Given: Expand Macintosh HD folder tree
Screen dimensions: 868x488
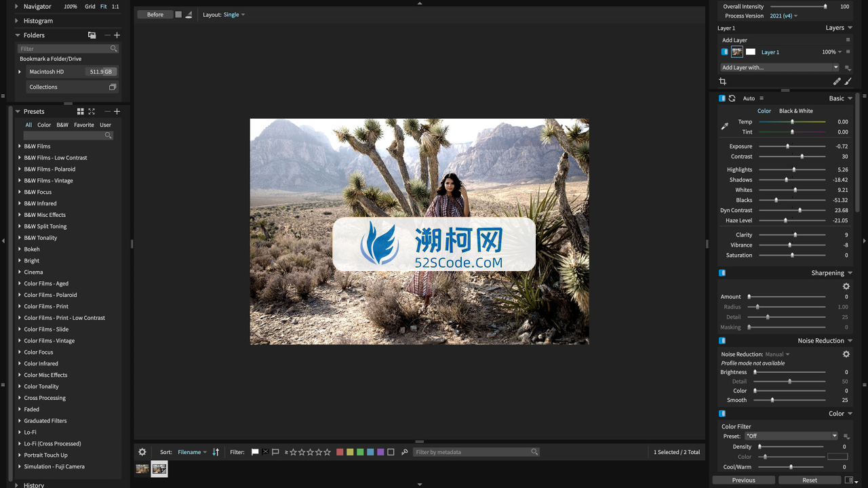Looking at the screenshot, I should point(20,72).
